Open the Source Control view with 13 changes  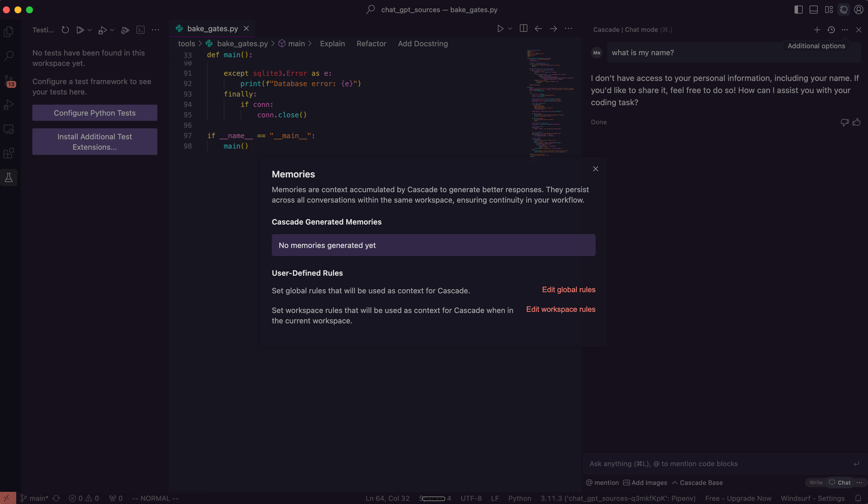[x=9, y=81]
